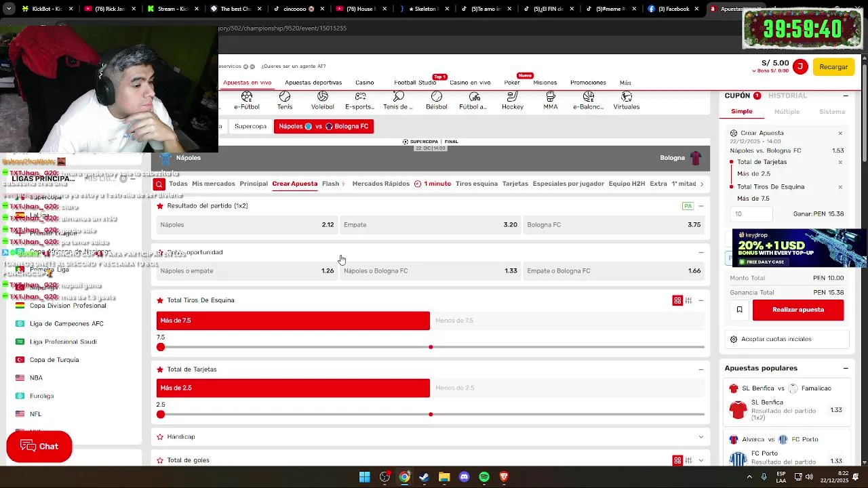Switch coupon to Múltiple tab
Viewport: 868px width, 488px height.
click(x=787, y=112)
